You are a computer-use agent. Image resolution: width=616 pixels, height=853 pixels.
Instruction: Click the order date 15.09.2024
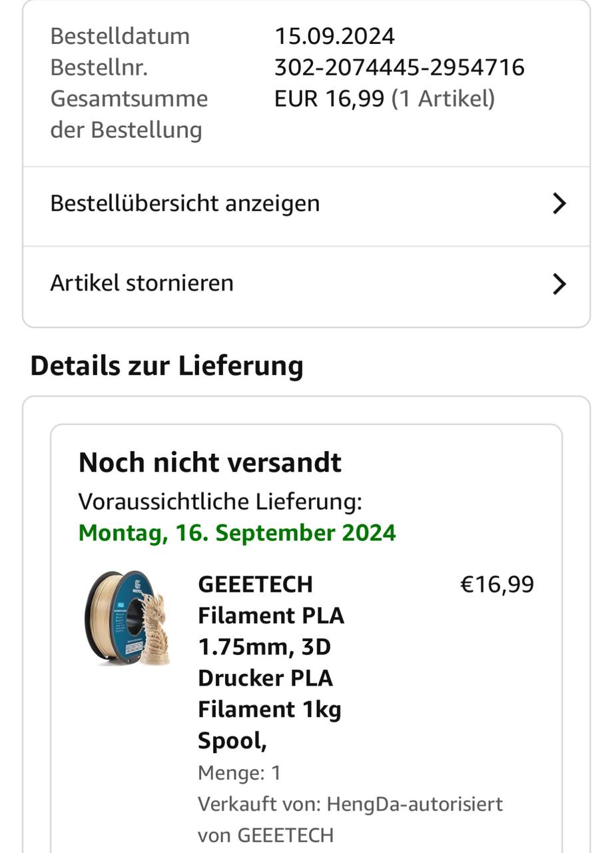click(334, 36)
